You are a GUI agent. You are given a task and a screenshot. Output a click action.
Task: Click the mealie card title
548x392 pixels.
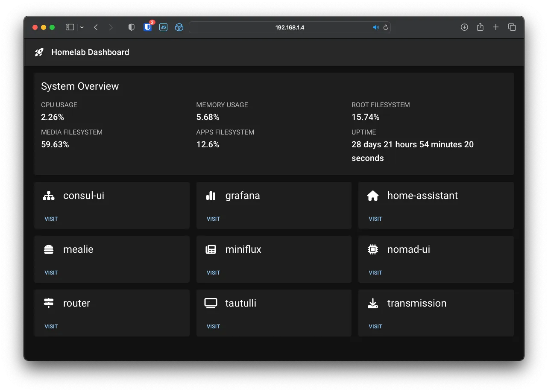78,249
